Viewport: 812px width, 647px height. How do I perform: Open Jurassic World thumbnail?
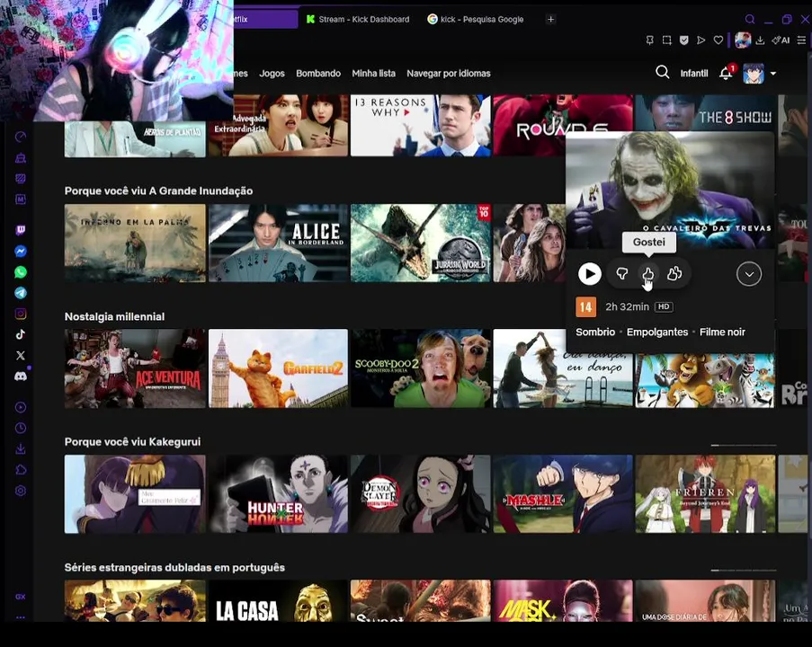pyautogui.click(x=421, y=244)
